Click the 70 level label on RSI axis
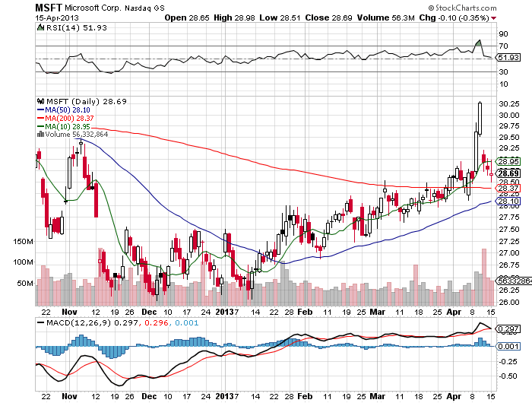 [503, 46]
